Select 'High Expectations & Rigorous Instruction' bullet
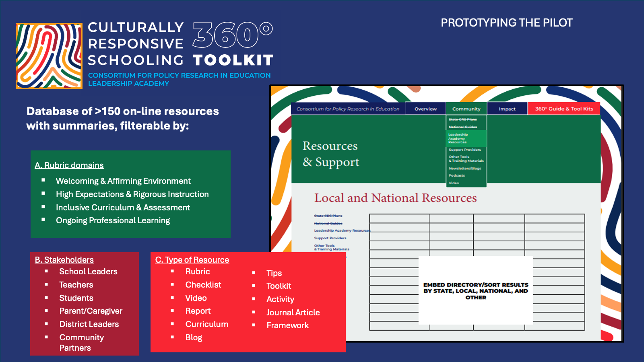This screenshot has width=644, height=362. point(132,194)
